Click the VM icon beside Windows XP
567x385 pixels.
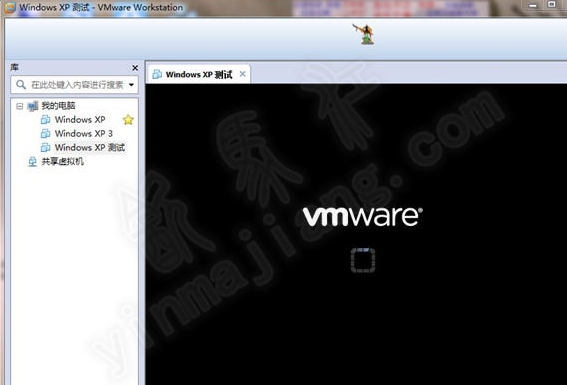pyautogui.click(x=46, y=119)
